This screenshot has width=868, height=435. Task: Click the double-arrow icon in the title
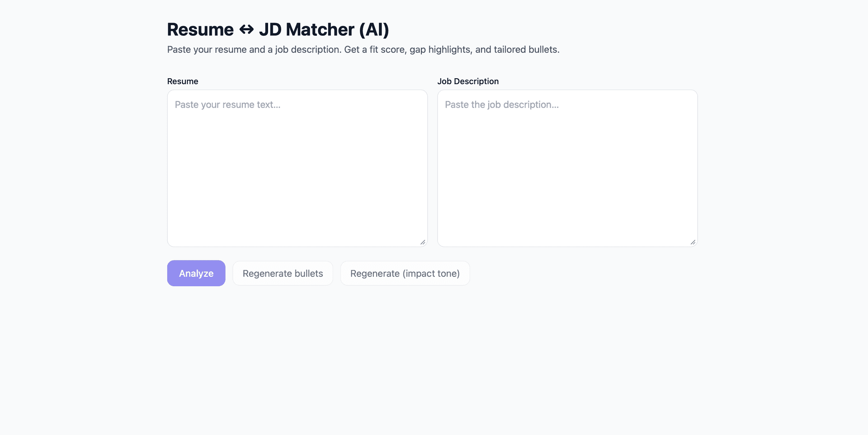pyautogui.click(x=246, y=30)
